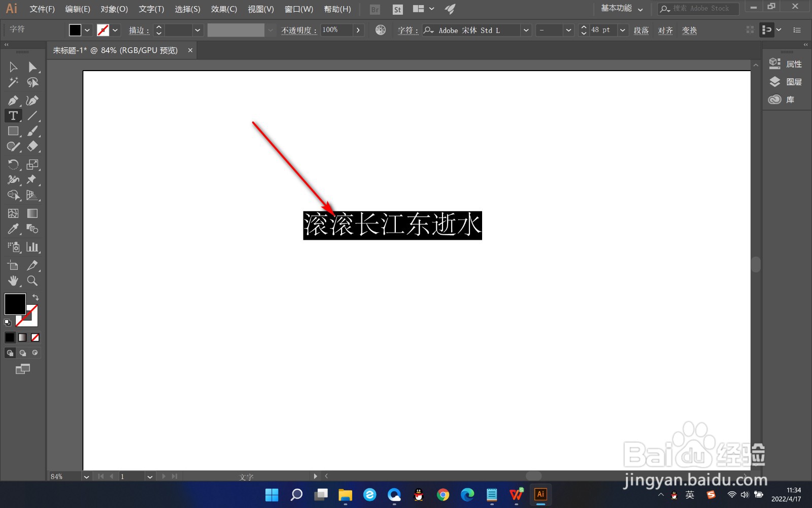Open font size 48 pt dropdown
812x508 pixels.
coord(623,30)
